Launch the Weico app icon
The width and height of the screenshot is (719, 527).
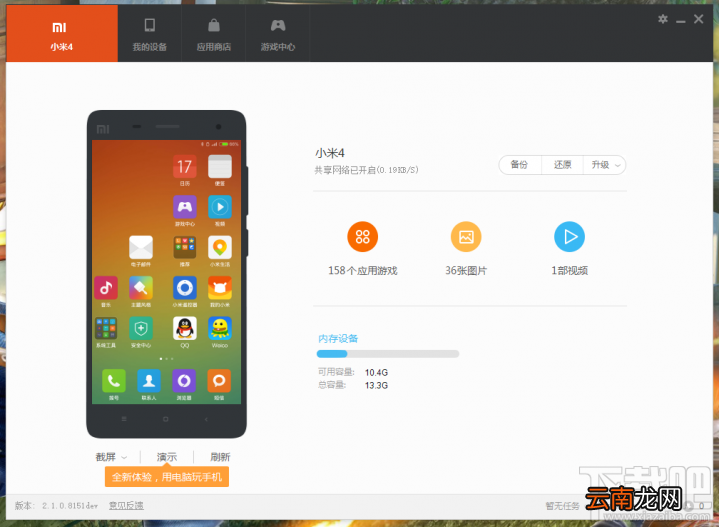pos(220,328)
